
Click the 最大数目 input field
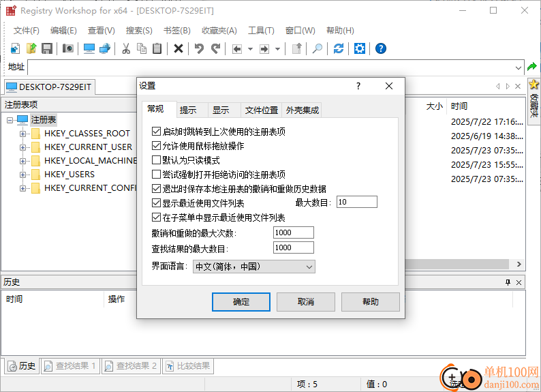[x=357, y=202]
